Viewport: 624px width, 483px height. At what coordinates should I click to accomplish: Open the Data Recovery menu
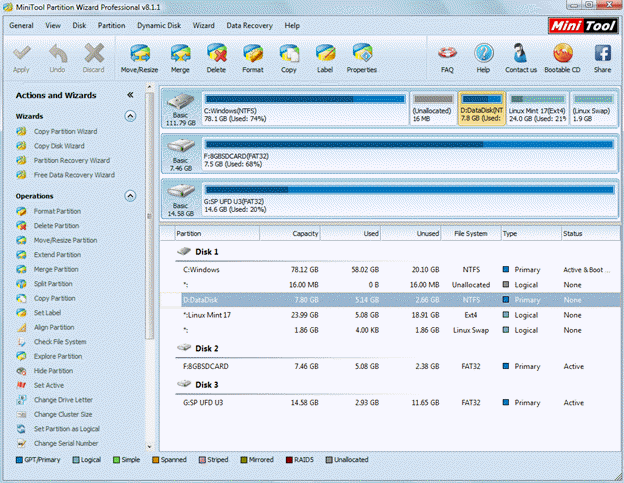[x=250, y=25]
